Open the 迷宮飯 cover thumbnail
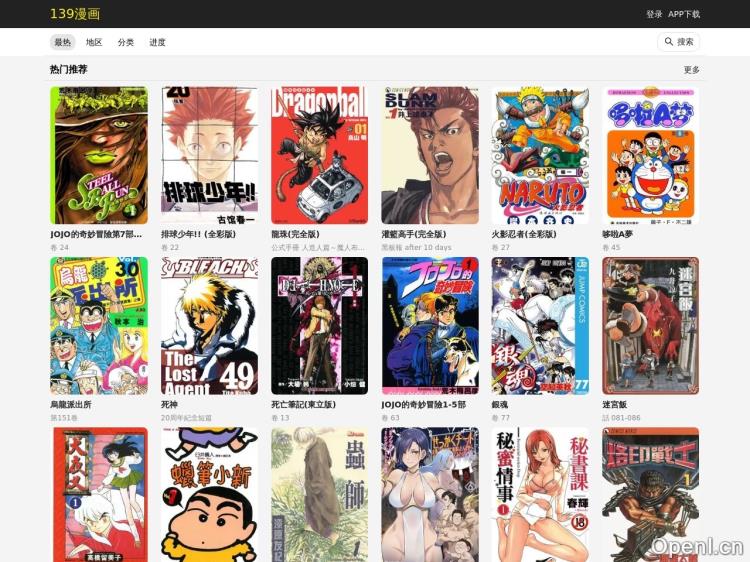The image size is (750, 562). (x=651, y=326)
